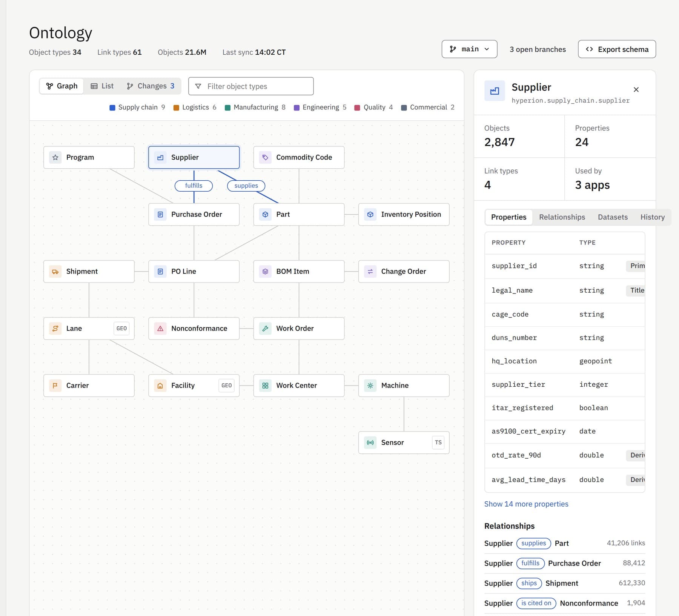The height and width of the screenshot is (616, 679).
Task: Focus the Filter object types field
Action: pos(251,86)
